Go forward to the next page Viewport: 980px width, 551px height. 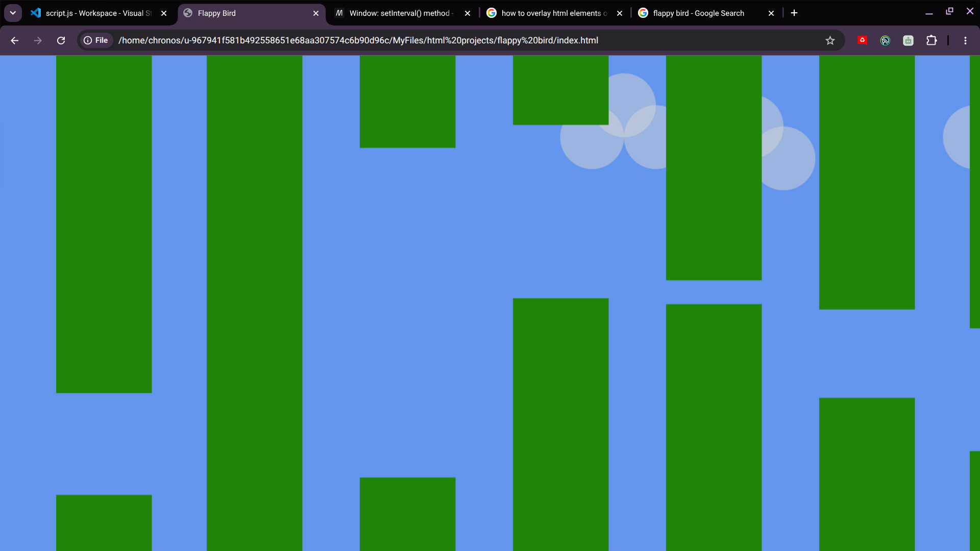38,40
